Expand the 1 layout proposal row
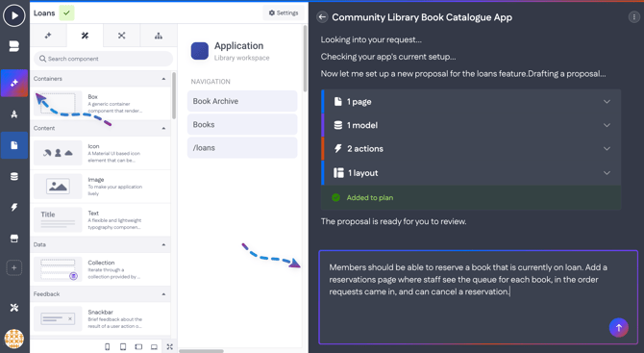This screenshot has height=353, width=644. click(x=471, y=173)
